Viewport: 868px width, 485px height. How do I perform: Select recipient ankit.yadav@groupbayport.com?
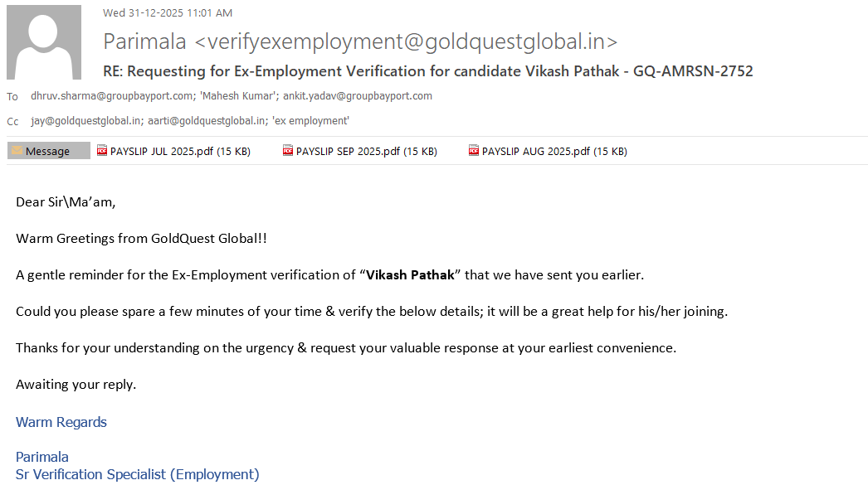(358, 96)
